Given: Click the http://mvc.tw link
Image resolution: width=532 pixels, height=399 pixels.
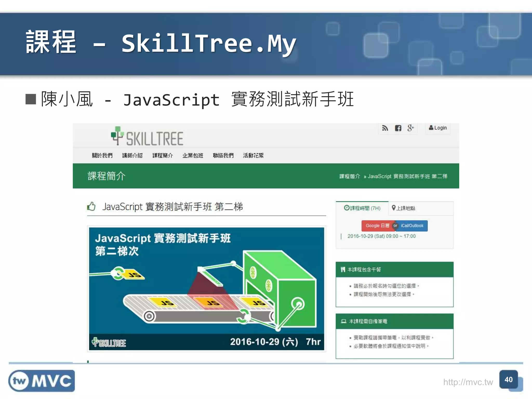Looking at the screenshot, I should tap(468, 382).
